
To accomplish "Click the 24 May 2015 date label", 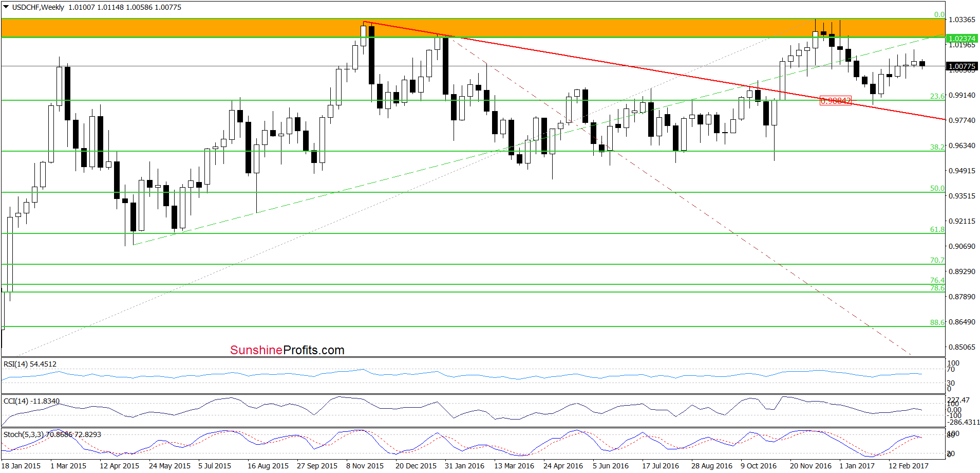I will [x=169, y=466].
